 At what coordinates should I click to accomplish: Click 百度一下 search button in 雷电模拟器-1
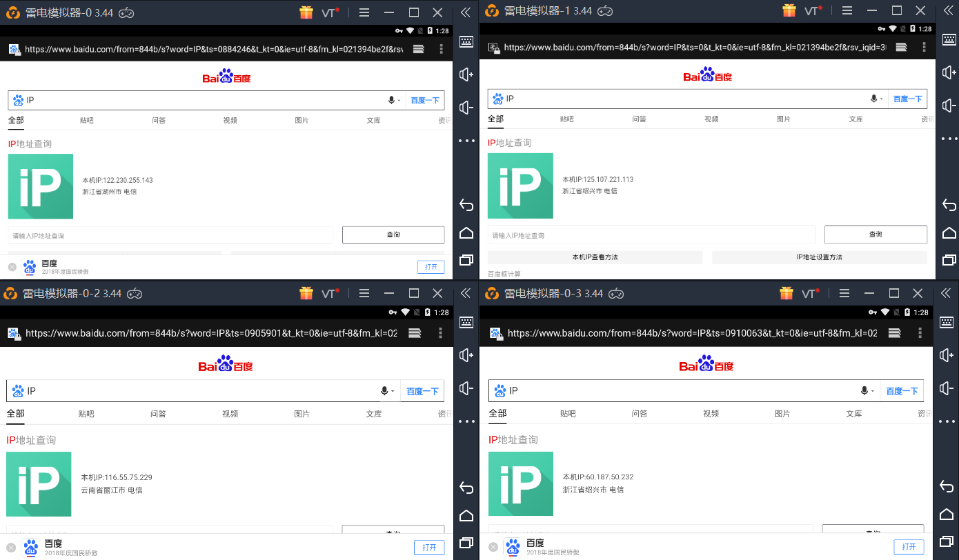(x=908, y=99)
